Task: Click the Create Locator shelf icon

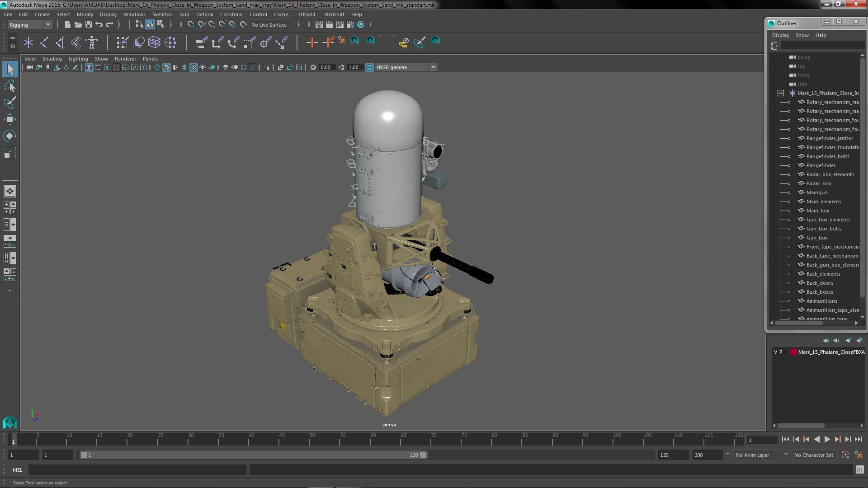Action: coord(28,42)
